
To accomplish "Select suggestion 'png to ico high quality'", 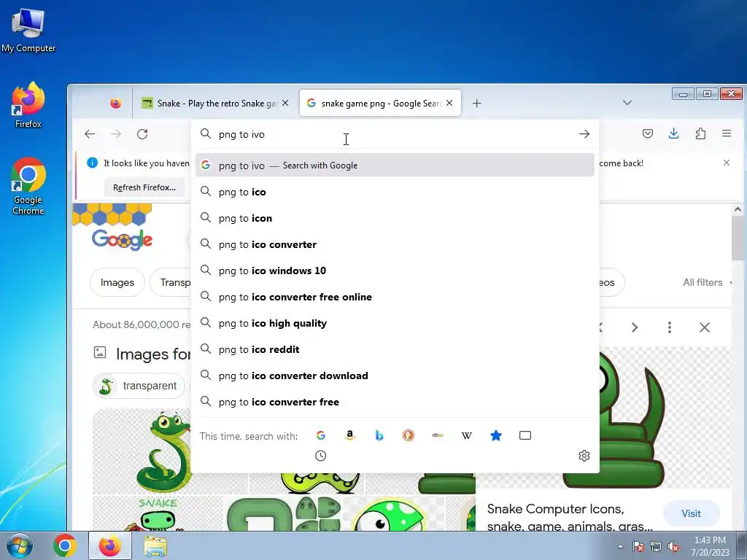I will coord(395,323).
